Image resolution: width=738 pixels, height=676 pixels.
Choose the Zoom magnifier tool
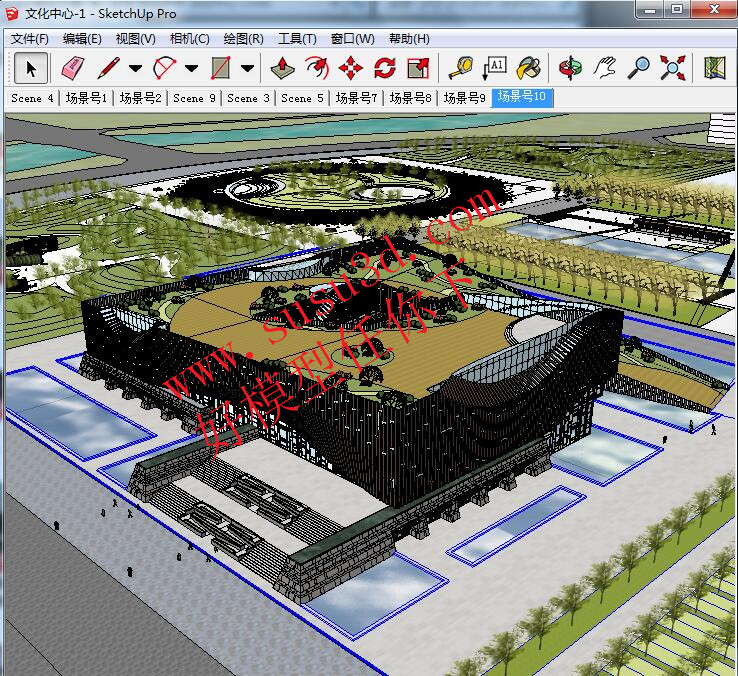click(639, 68)
